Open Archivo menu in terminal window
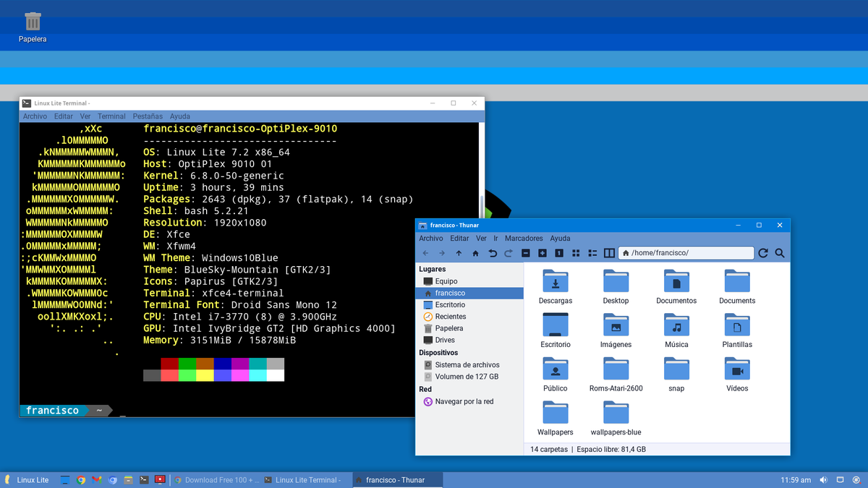868x488 pixels. (35, 116)
